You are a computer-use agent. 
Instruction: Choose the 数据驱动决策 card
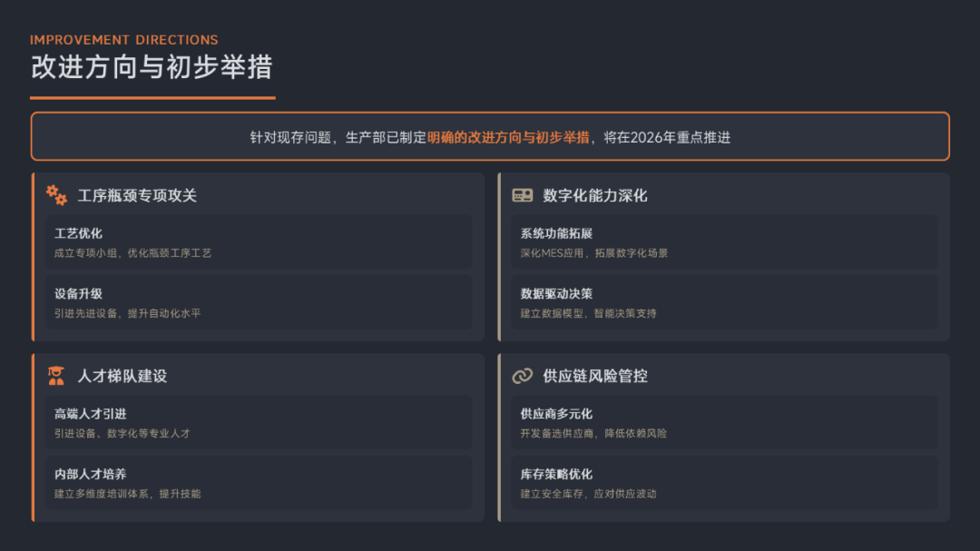[x=723, y=302]
